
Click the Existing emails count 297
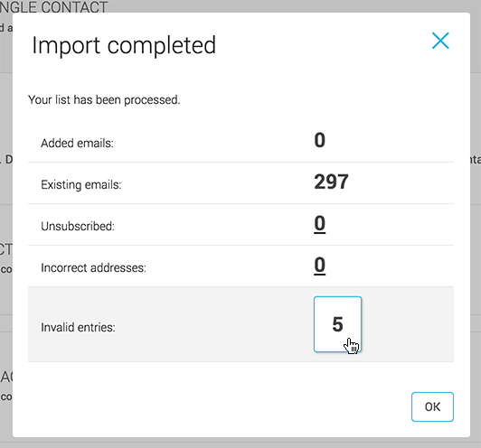(x=331, y=182)
